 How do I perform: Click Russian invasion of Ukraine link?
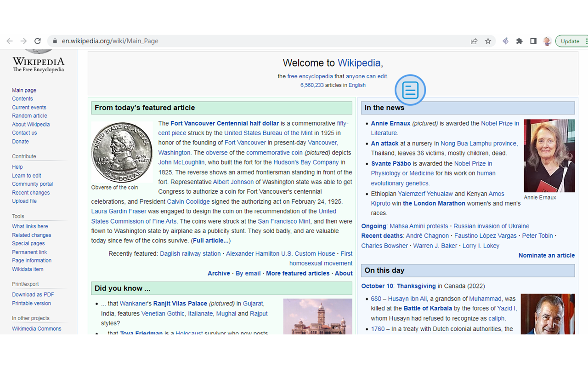coord(492,226)
